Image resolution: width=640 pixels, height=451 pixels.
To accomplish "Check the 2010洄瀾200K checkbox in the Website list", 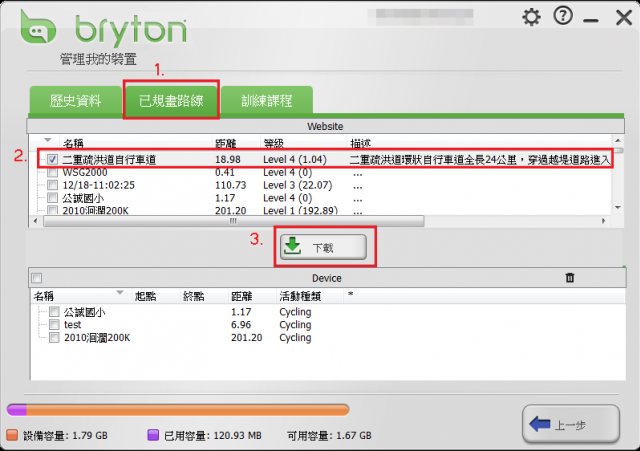I will tap(52, 210).
